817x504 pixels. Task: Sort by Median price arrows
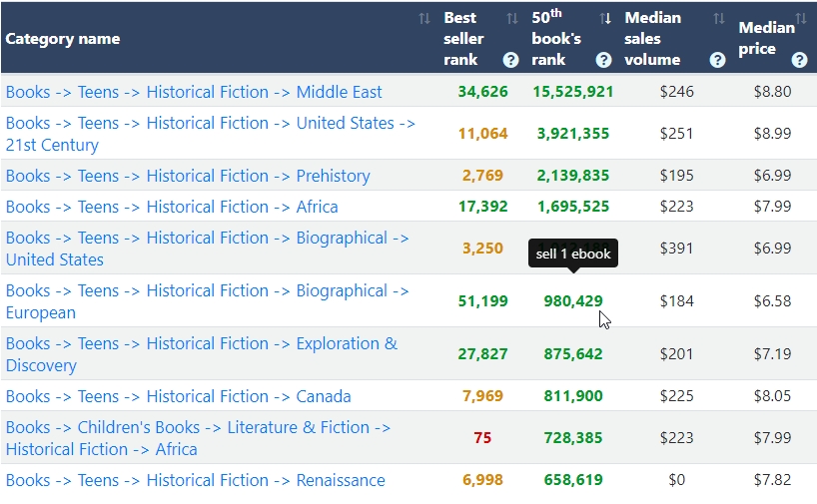(801, 19)
